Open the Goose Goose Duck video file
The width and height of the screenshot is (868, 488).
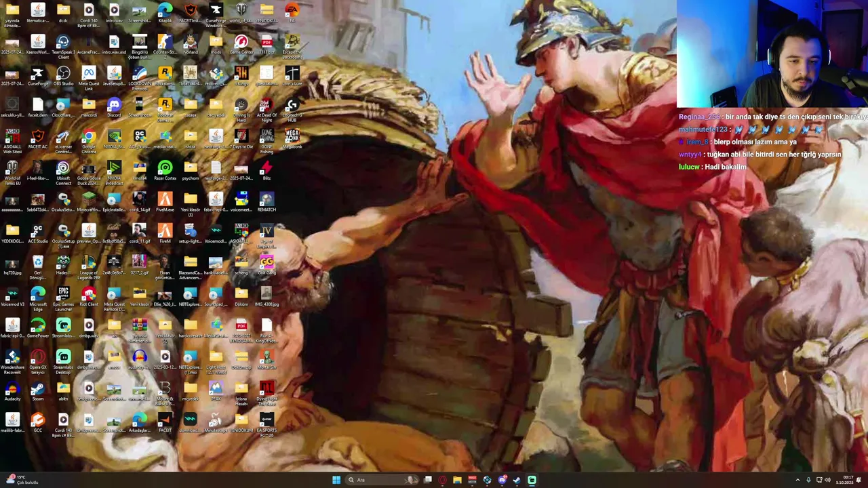tap(88, 173)
